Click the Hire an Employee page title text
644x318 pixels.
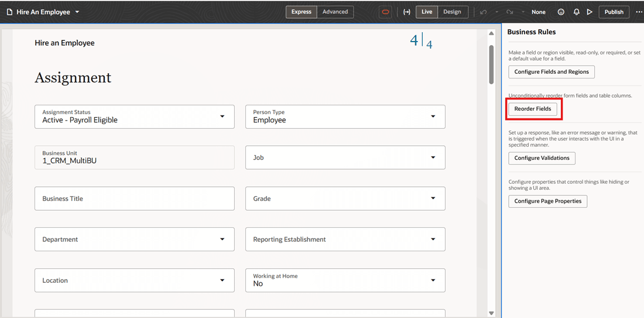point(64,43)
